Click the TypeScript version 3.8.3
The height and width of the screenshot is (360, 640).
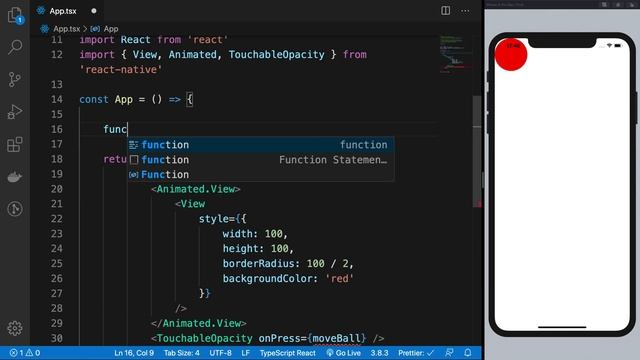pyautogui.click(x=379, y=353)
